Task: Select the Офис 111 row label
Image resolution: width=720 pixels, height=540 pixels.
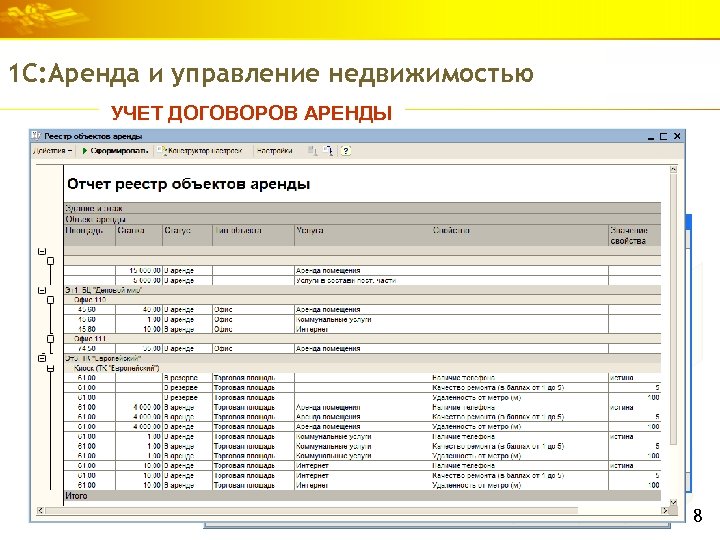Action: pos(90,339)
